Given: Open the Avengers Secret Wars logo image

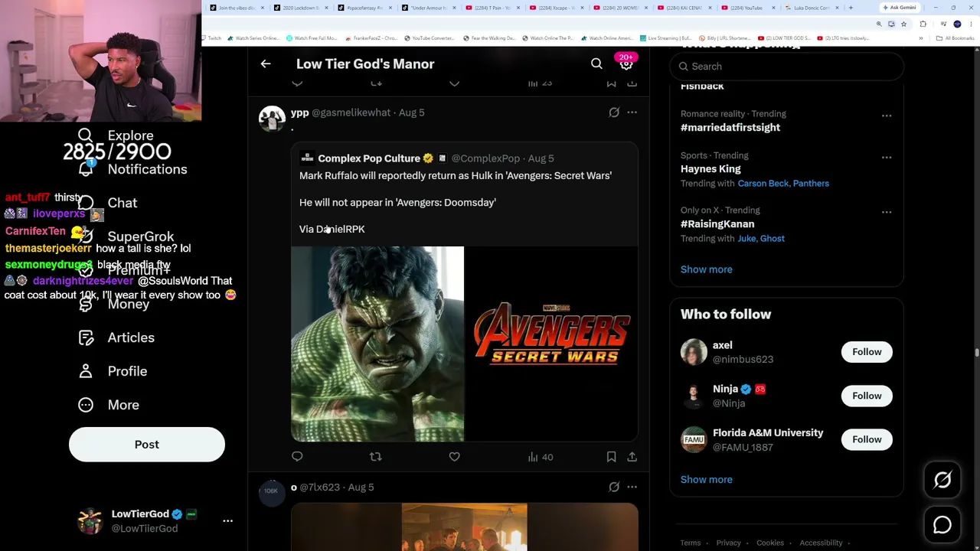Looking at the screenshot, I should click(x=551, y=344).
